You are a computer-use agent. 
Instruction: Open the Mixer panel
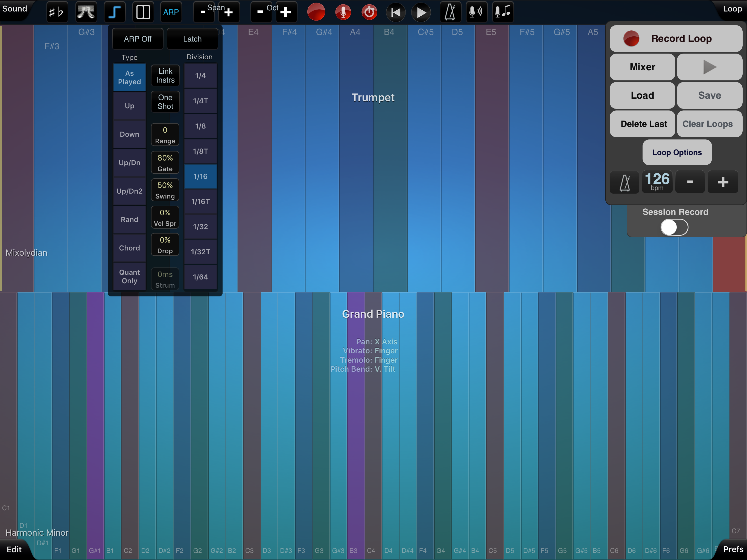pyautogui.click(x=642, y=67)
